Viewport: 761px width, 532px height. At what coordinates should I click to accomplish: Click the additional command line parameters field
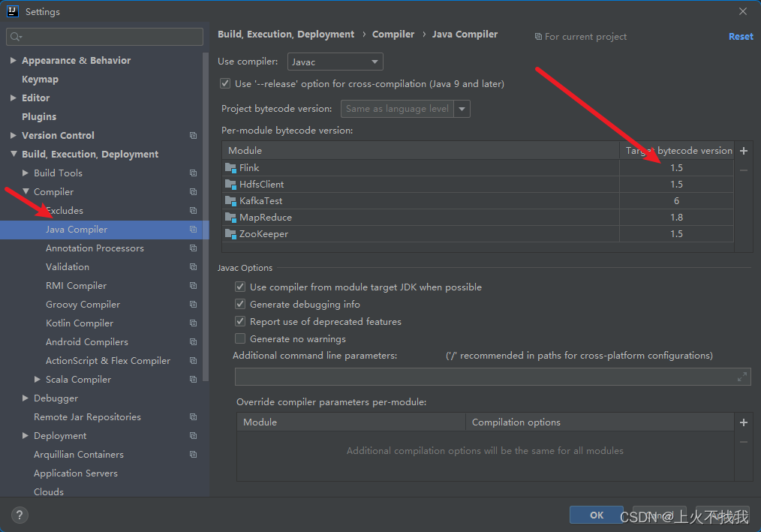[492, 377]
